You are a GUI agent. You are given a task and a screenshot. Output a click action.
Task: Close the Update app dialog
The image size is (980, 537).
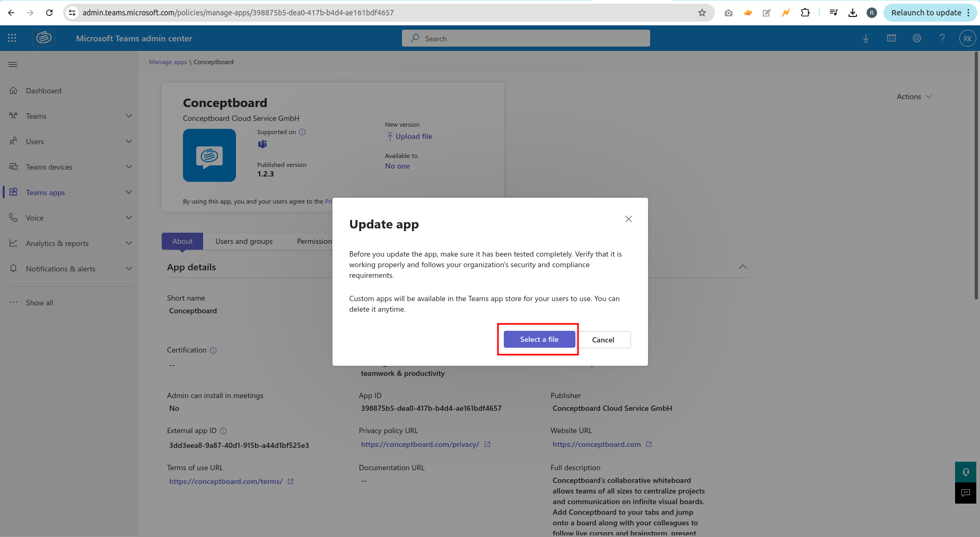click(628, 219)
